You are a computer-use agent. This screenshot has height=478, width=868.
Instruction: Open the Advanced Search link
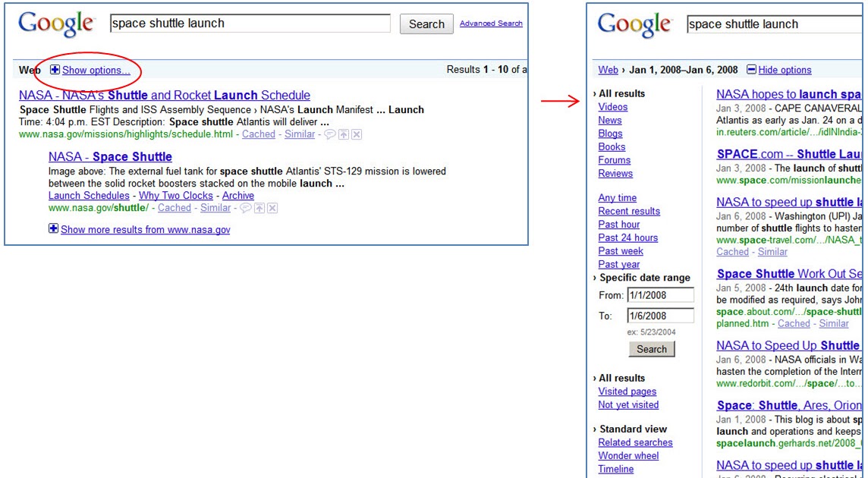click(491, 24)
